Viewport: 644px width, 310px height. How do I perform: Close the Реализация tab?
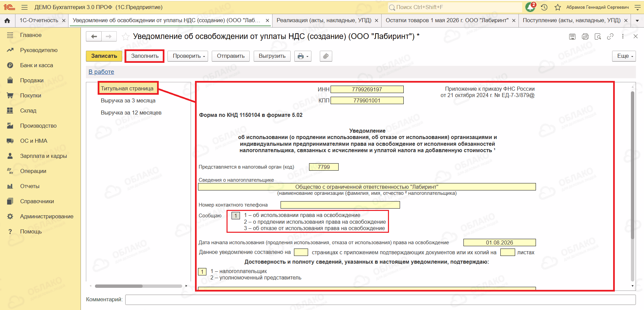[x=377, y=20]
